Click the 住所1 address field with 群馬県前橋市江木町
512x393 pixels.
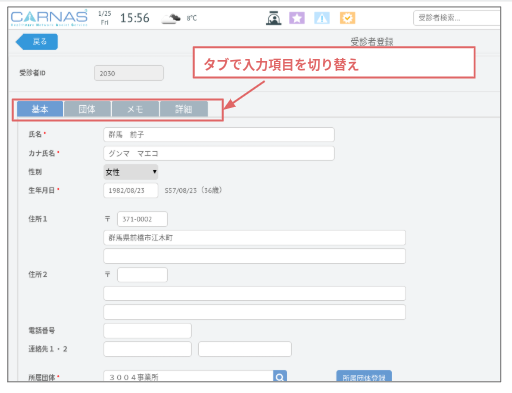coord(254,238)
